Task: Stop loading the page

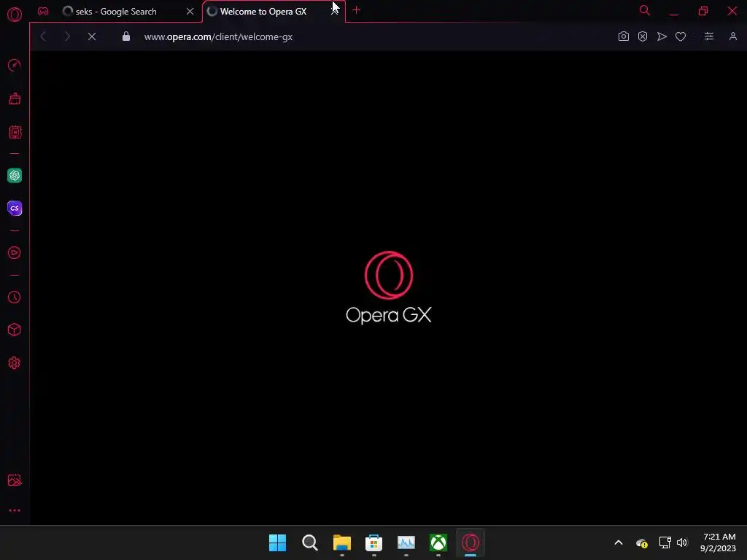Action: click(92, 36)
